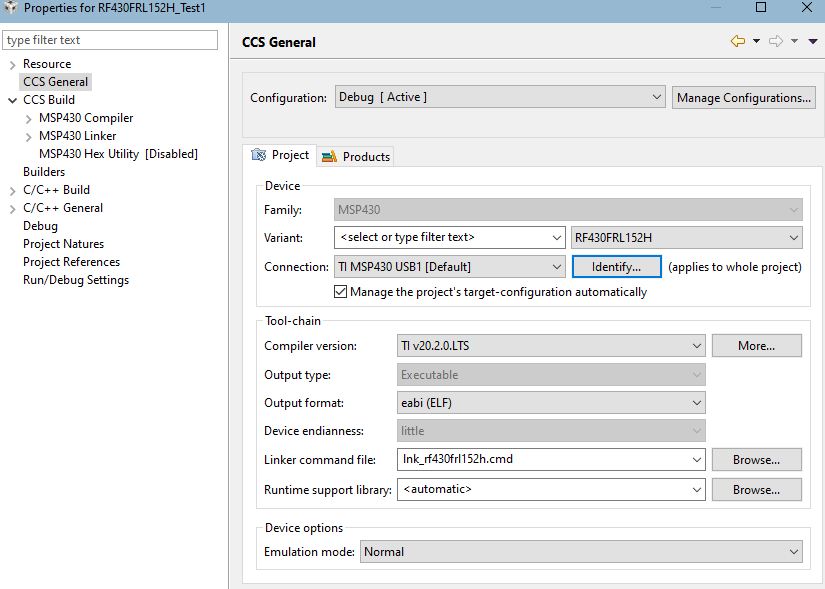Open the Compiler version dropdown
This screenshot has height=589, width=825.
[x=551, y=346]
